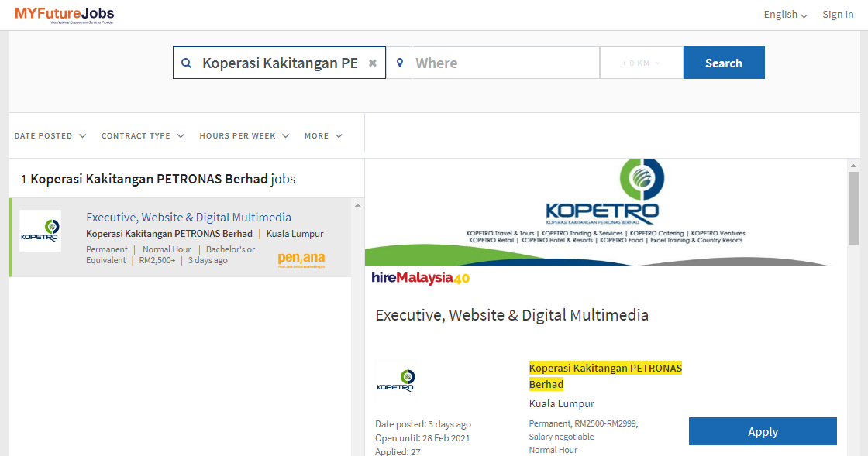Expand the Hours Per Week filter

click(x=244, y=136)
